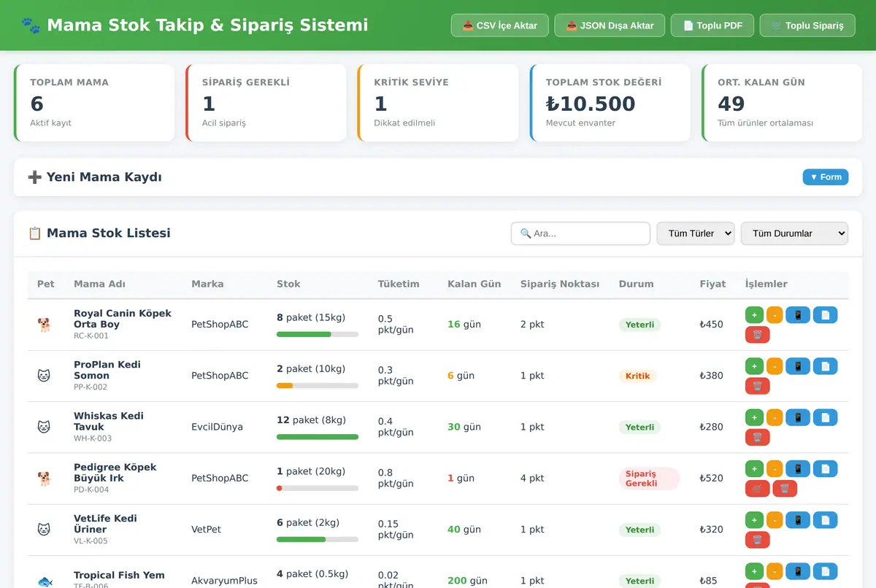Open the Tüm Durumlar status filter dropdown
The image size is (876, 588).
[x=794, y=233]
